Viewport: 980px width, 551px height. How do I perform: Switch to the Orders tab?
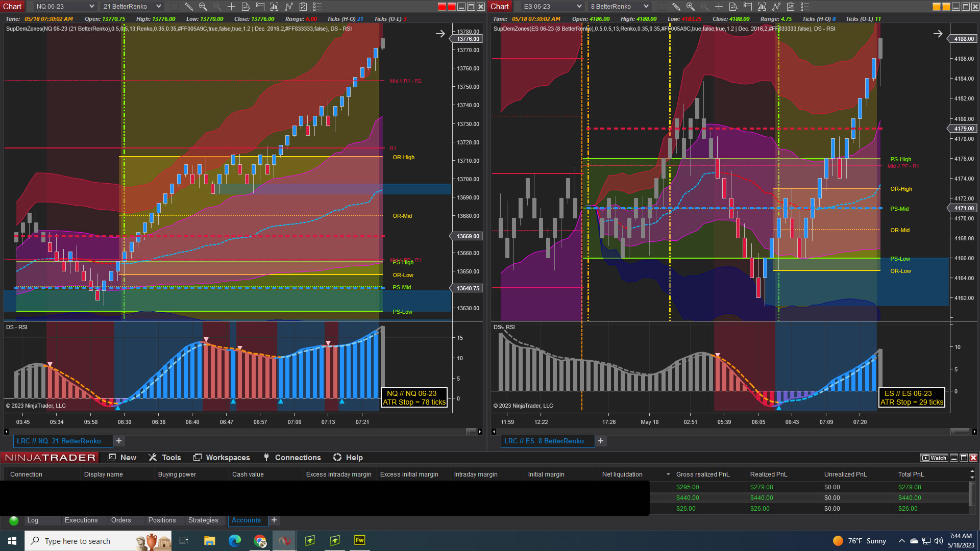[121, 520]
